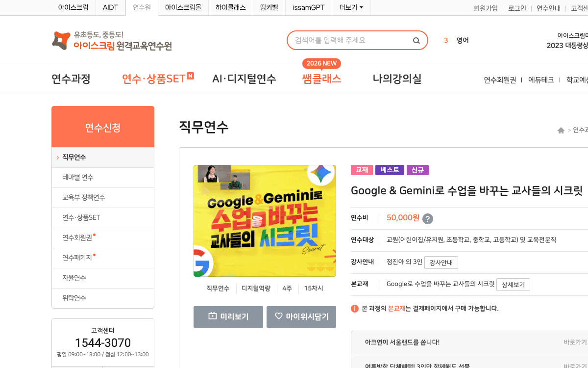
Task: Click the 15차시 label under the thumbnail
Action: (x=314, y=289)
